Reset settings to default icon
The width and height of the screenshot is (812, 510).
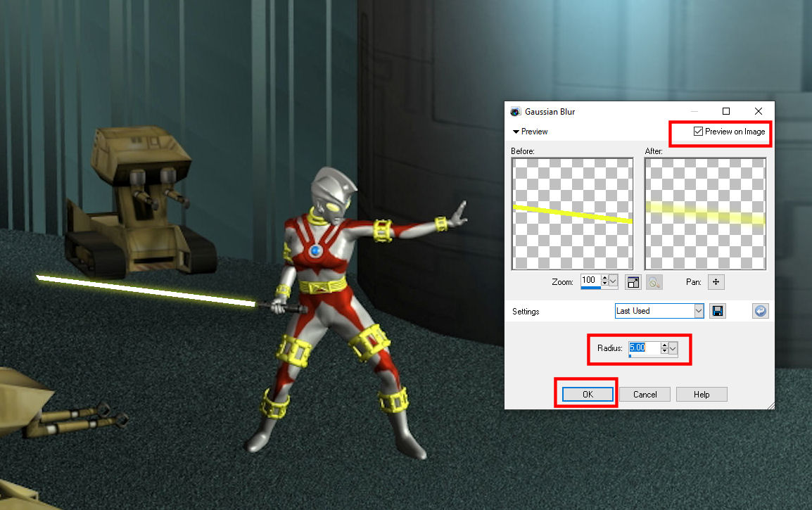coord(760,311)
